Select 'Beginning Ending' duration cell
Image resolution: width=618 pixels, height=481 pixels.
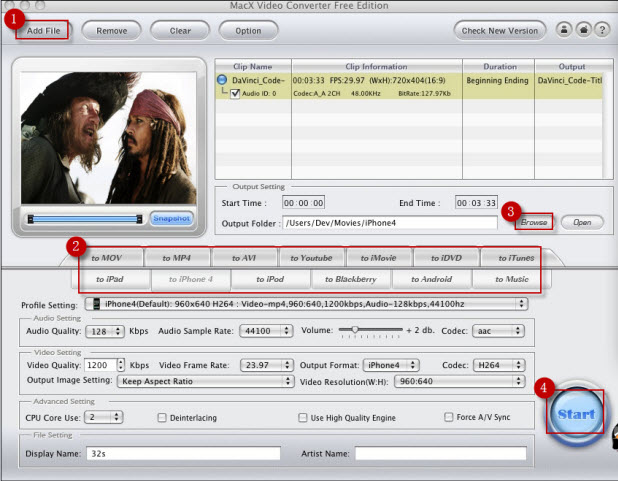click(497, 80)
